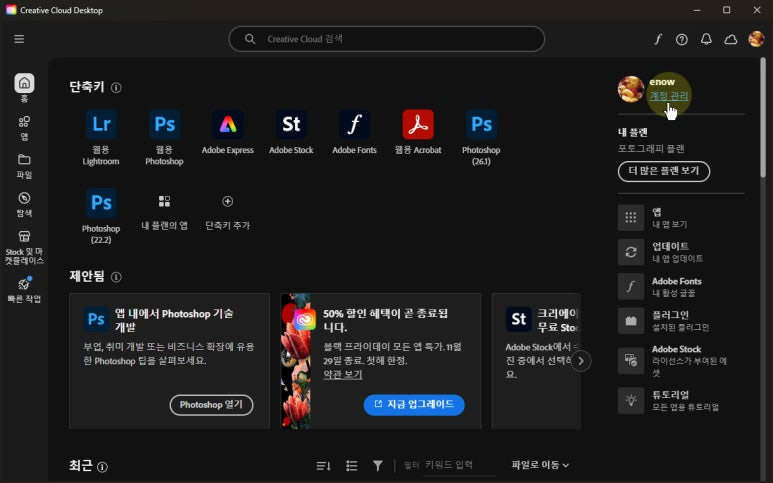The image size is (773, 483).
Task: Click the fonts f icon in top bar
Action: click(658, 39)
